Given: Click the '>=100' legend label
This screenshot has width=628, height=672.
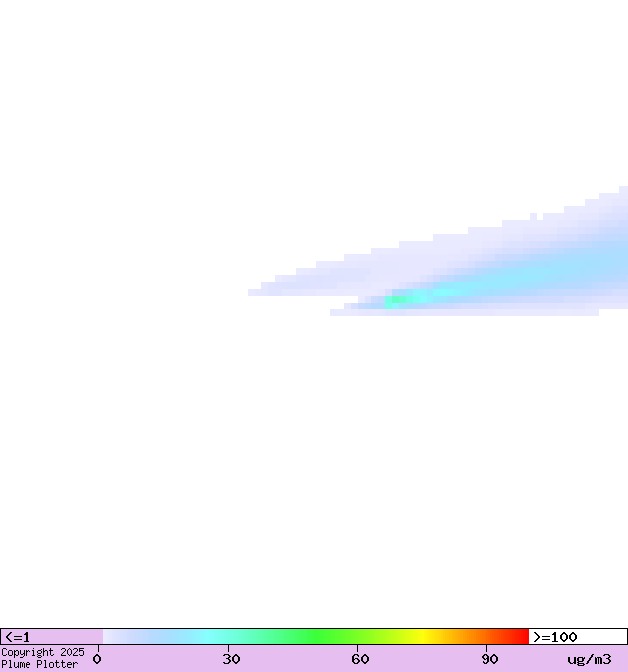Looking at the screenshot, I should click(x=554, y=637).
